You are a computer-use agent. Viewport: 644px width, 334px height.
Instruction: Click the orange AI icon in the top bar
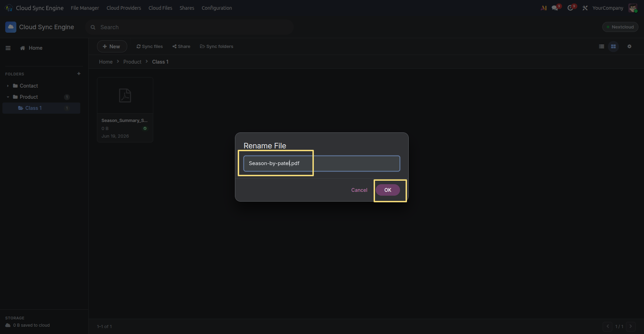coord(544,8)
